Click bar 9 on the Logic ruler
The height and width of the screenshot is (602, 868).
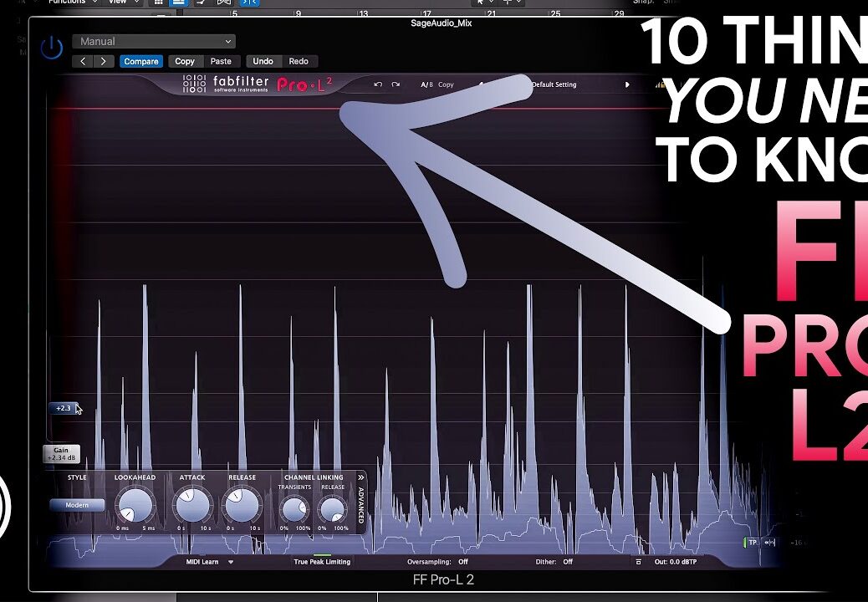(x=299, y=13)
